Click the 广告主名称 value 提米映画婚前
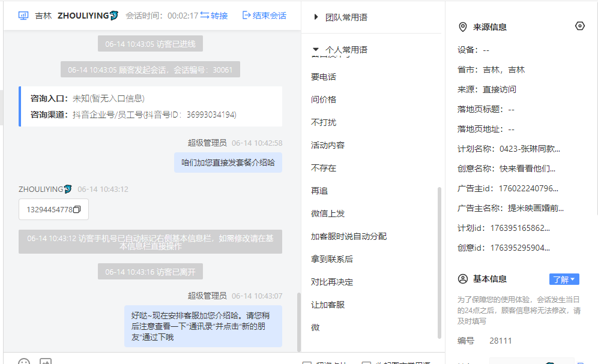 536,208
